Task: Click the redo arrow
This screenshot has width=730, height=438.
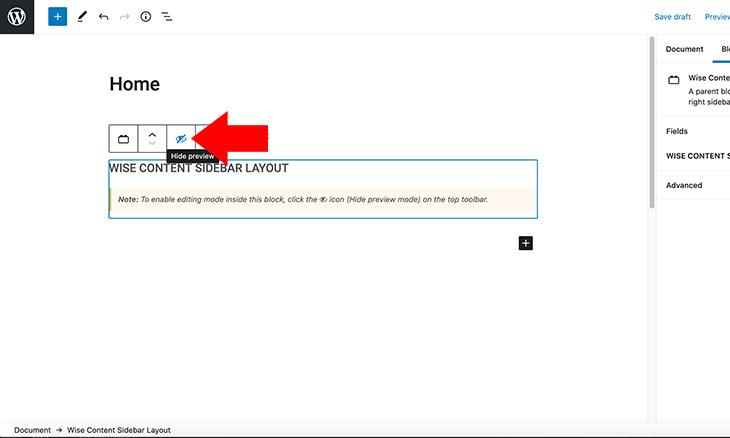Action: point(124,17)
